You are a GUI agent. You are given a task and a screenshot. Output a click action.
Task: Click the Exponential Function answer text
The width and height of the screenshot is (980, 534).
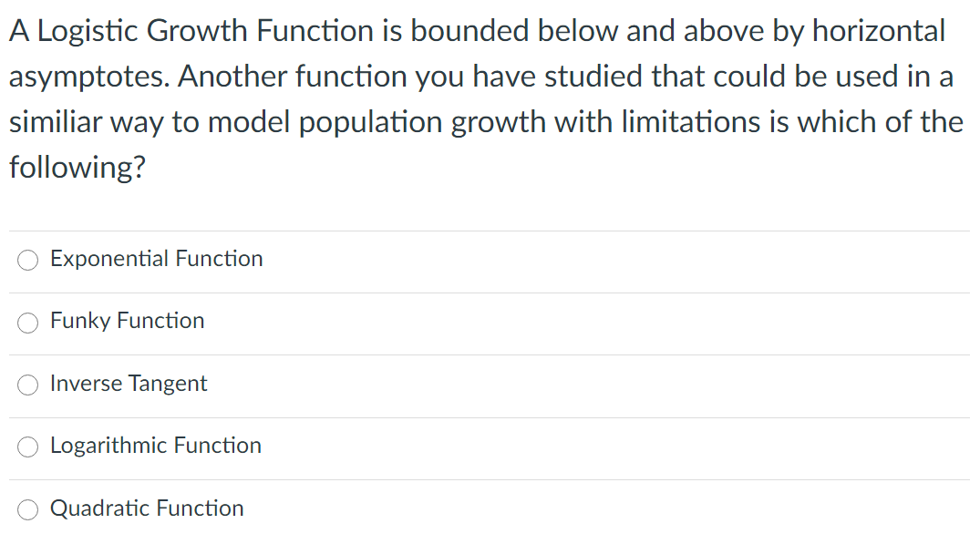tap(156, 259)
